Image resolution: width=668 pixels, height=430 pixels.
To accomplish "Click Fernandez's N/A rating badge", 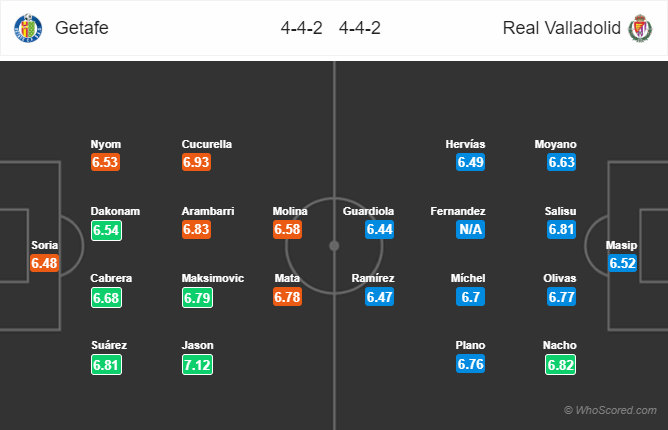I will [470, 230].
